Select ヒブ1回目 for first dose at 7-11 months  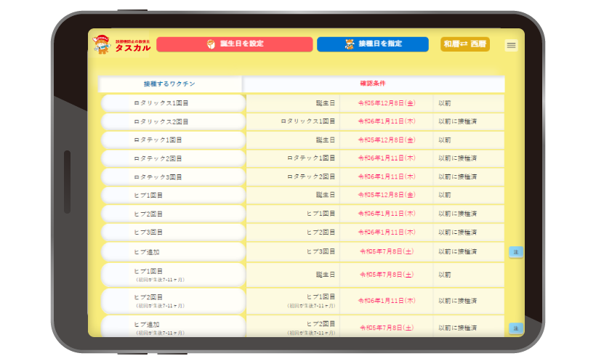(173, 274)
